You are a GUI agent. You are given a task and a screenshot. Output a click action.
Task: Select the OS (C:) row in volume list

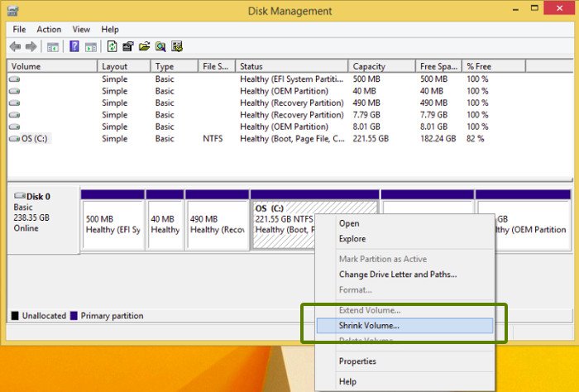click(35, 139)
